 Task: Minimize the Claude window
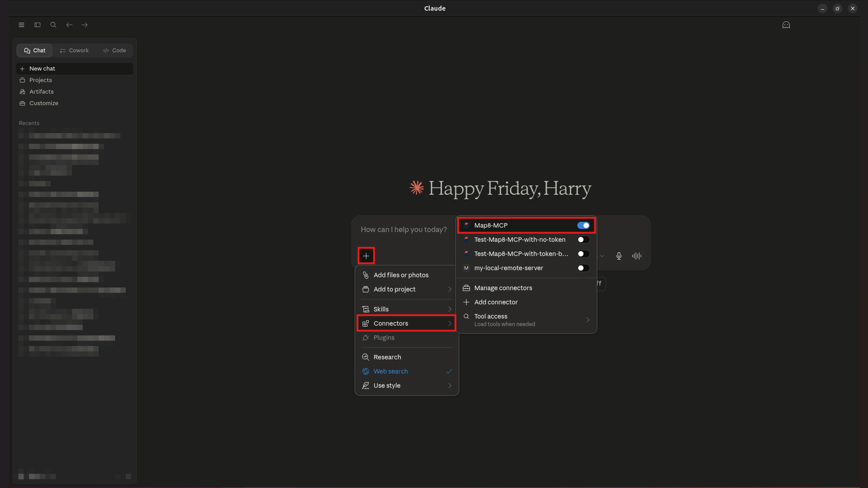pyautogui.click(x=822, y=9)
